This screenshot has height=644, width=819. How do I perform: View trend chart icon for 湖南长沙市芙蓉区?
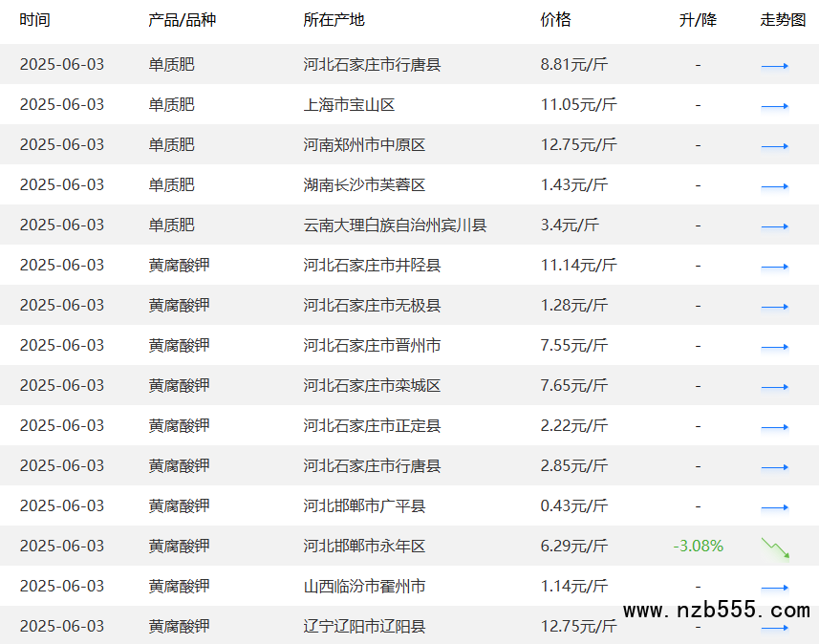[x=775, y=186]
